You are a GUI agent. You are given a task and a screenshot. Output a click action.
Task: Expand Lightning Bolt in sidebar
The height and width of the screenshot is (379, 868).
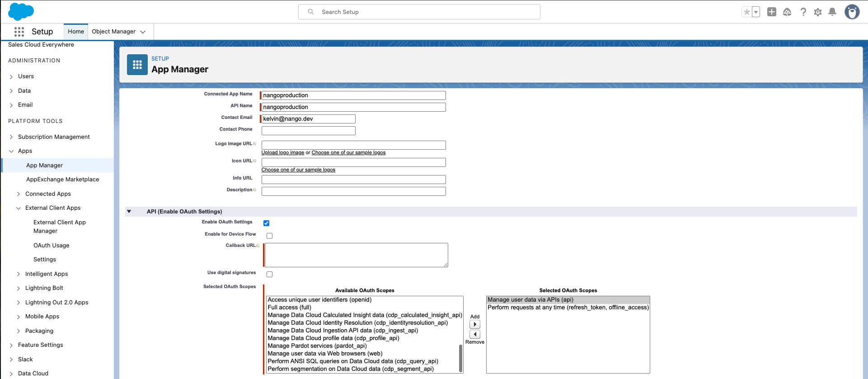point(19,289)
